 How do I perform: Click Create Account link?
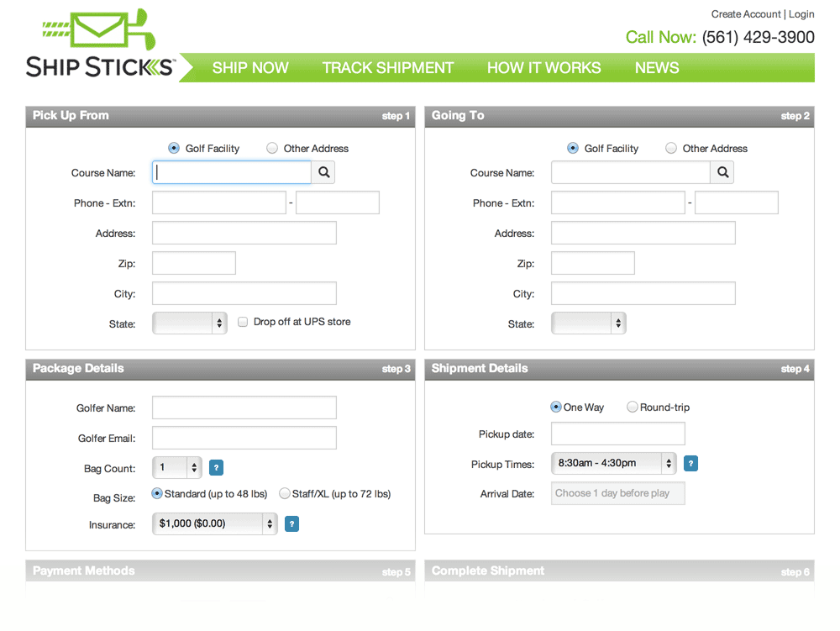point(746,14)
